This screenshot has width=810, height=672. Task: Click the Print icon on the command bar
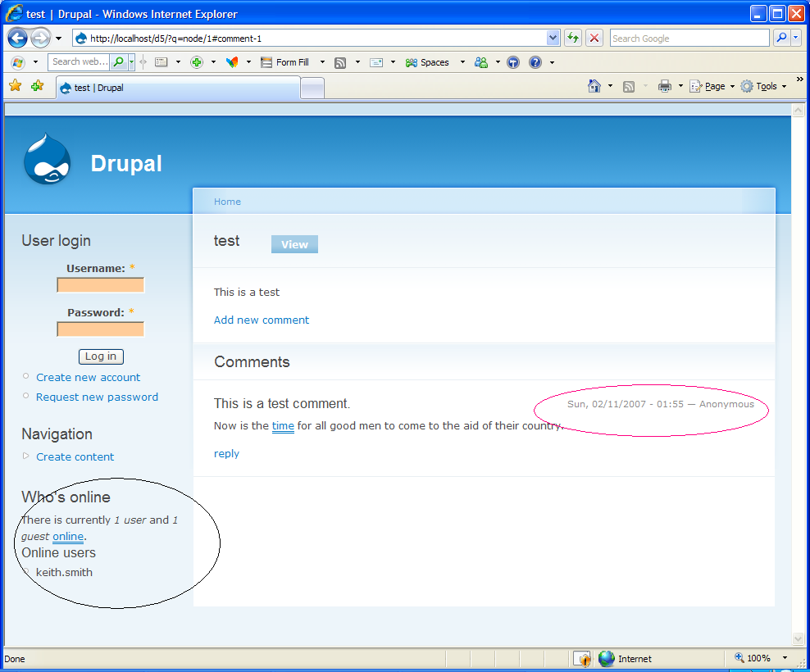tap(666, 85)
